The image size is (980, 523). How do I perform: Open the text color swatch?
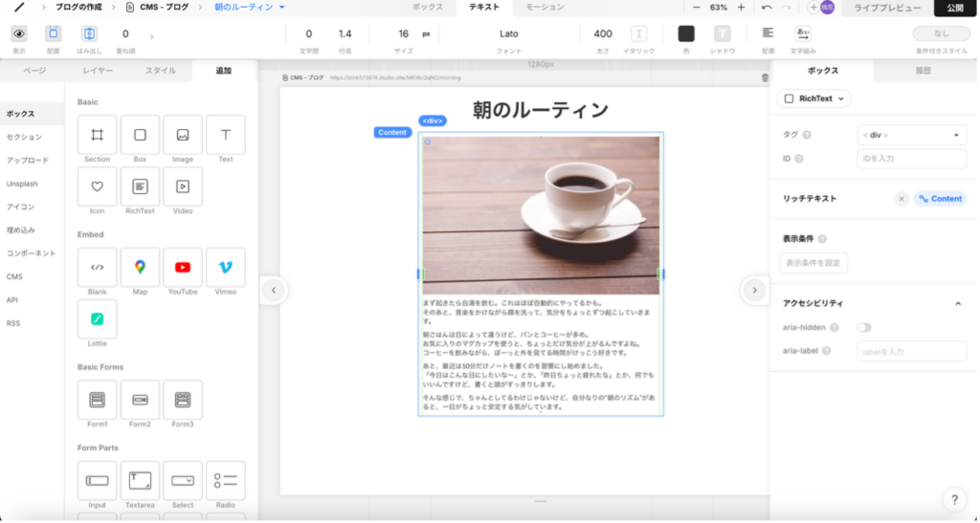click(x=686, y=33)
